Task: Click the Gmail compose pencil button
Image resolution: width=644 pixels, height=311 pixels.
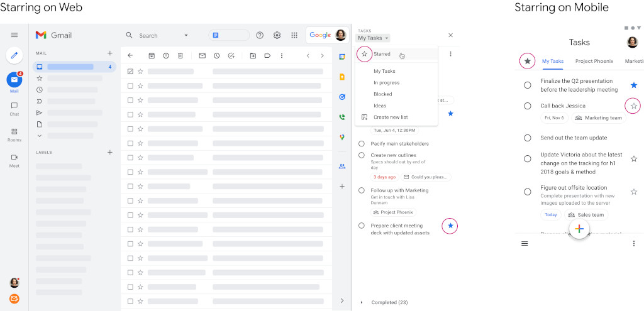Action: click(x=14, y=55)
